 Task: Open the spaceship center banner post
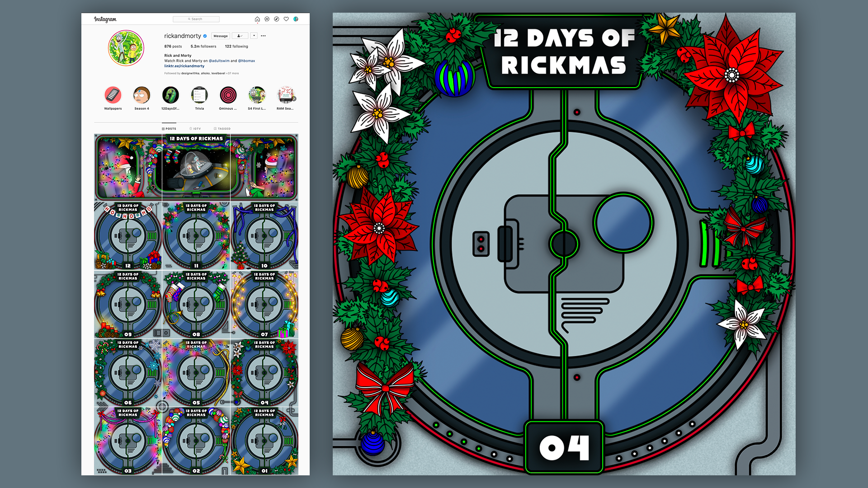tap(196, 168)
